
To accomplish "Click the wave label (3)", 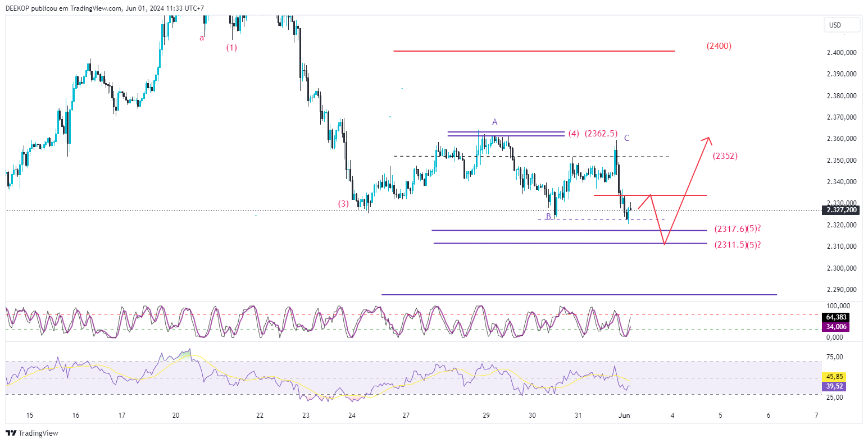I will click(x=343, y=204).
